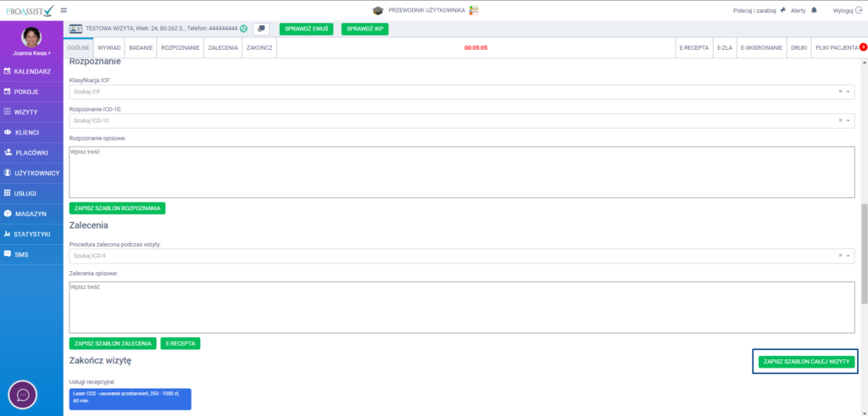Click the vertical page scrollbar

pyautogui.click(x=864, y=254)
